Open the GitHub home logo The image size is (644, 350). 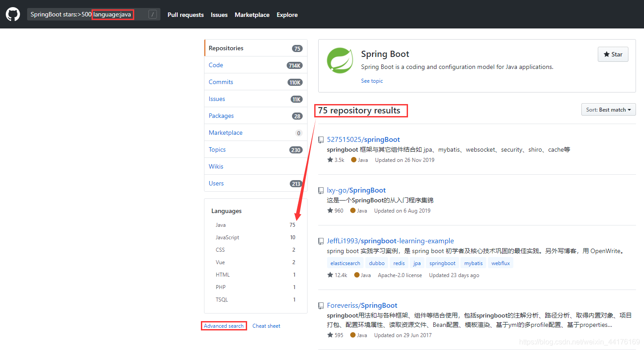point(13,14)
